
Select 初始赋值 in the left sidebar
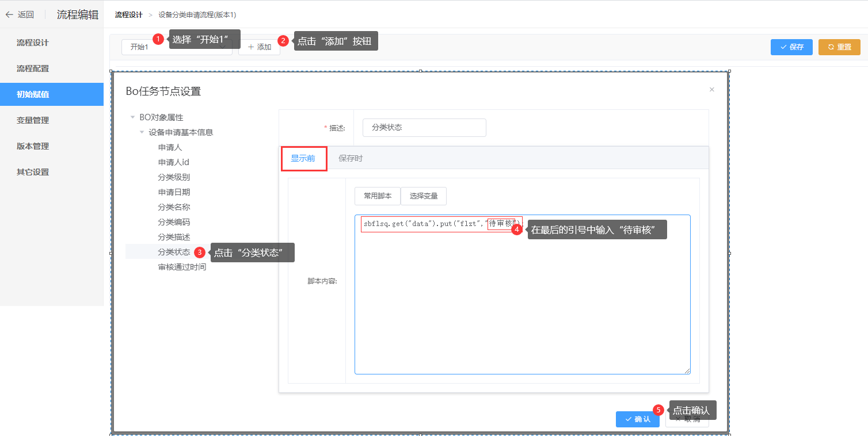pos(52,94)
